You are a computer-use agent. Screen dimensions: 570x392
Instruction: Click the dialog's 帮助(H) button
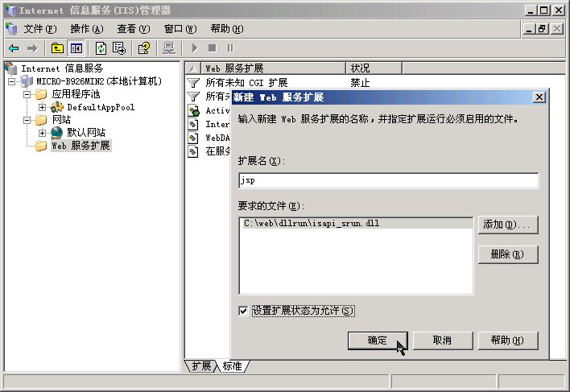tap(507, 340)
